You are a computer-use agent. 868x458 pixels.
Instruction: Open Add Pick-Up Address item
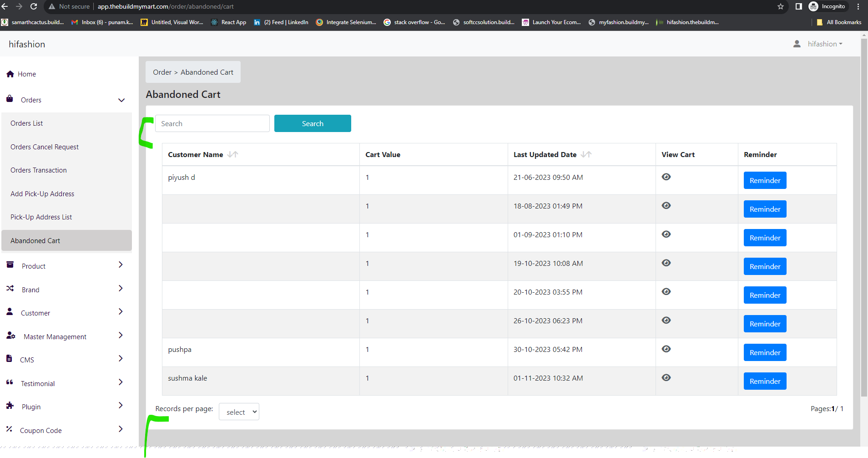[66, 194]
